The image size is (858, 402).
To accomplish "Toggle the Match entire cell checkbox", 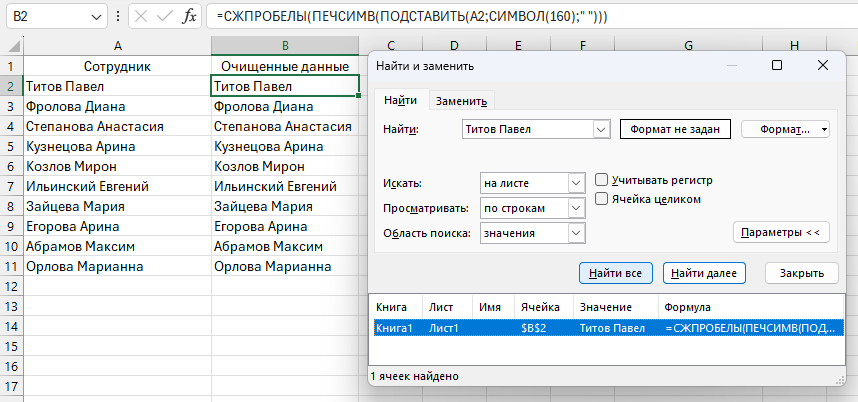I will tap(602, 198).
